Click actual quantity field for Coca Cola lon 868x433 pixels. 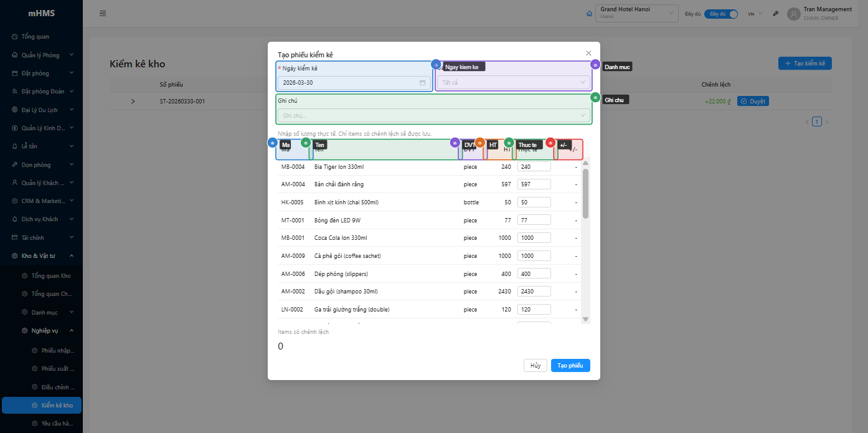click(x=534, y=238)
